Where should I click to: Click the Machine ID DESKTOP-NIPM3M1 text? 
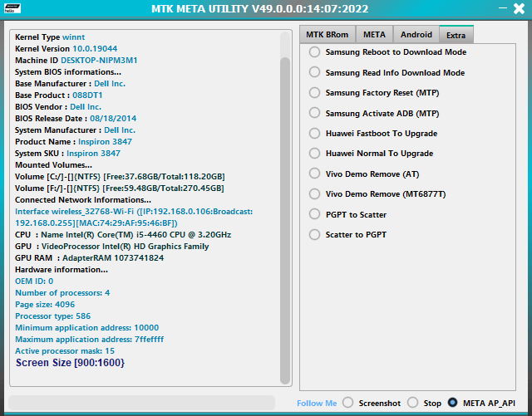tap(76, 61)
